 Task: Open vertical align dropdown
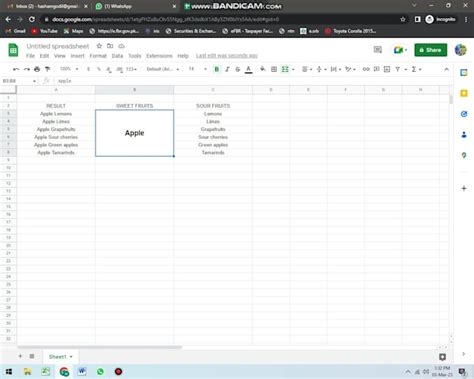(321, 69)
